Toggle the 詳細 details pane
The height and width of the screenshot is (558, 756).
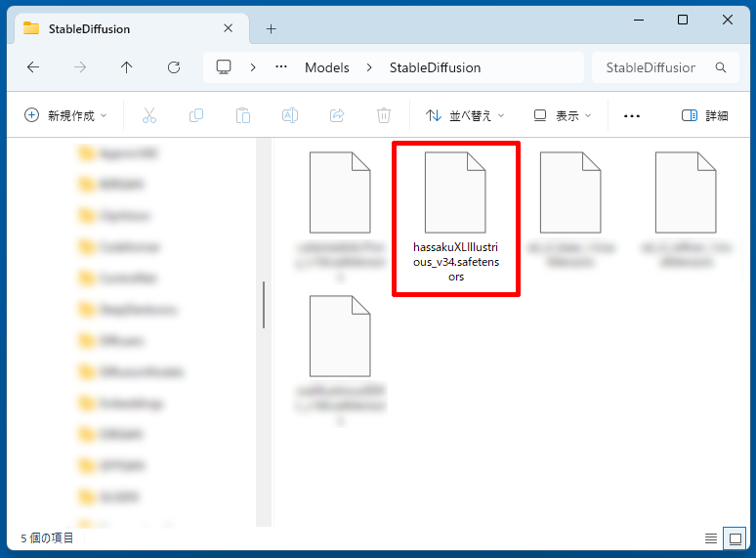(x=704, y=115)
